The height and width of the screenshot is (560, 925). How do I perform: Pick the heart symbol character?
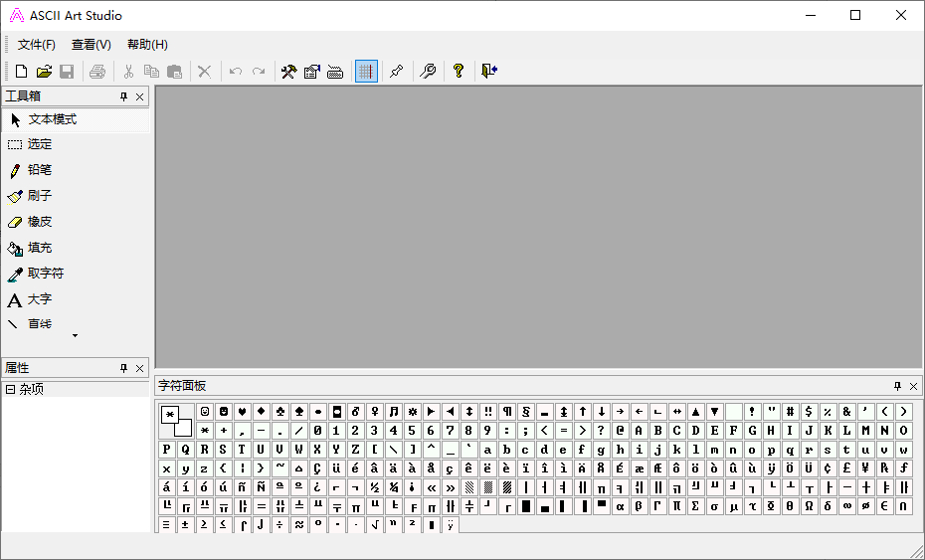click(x=242, y=411)
